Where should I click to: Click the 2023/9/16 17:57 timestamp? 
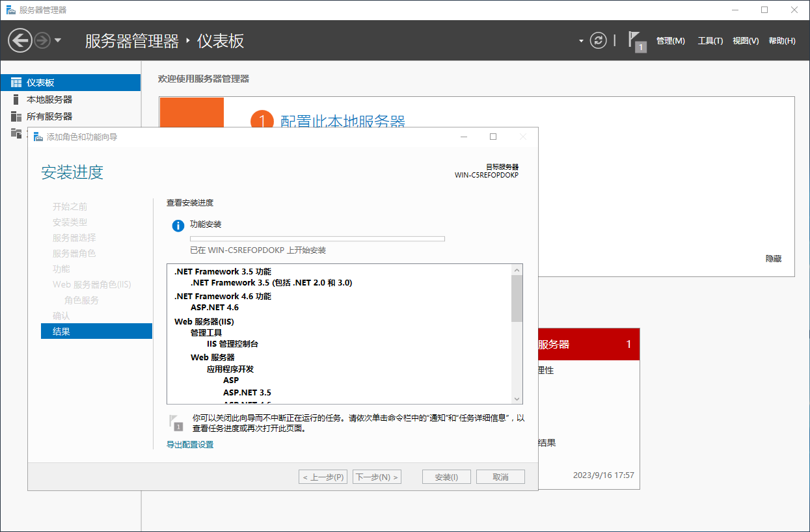[x=603, y=475]
